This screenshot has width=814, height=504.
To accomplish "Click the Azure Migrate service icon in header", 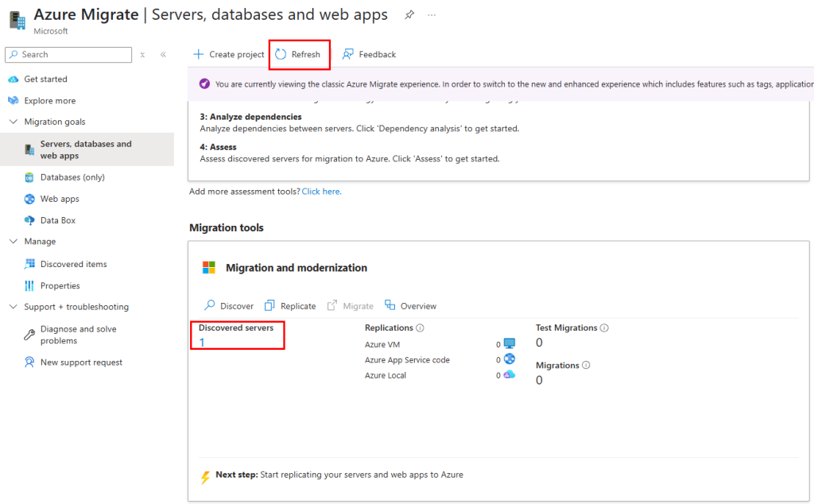I will (x=17, y=20).
